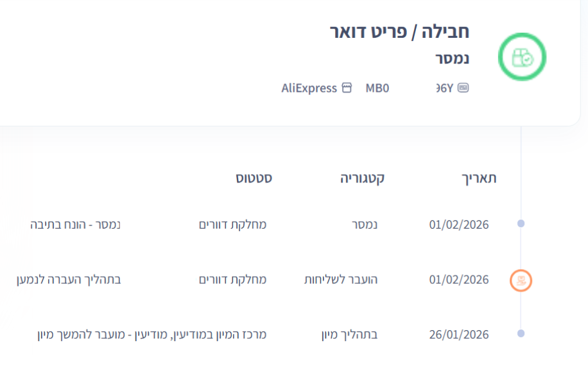
Task: Click the heading חבילה / פריט דואר
Action: pyautogui.click(x=399, y=31)
